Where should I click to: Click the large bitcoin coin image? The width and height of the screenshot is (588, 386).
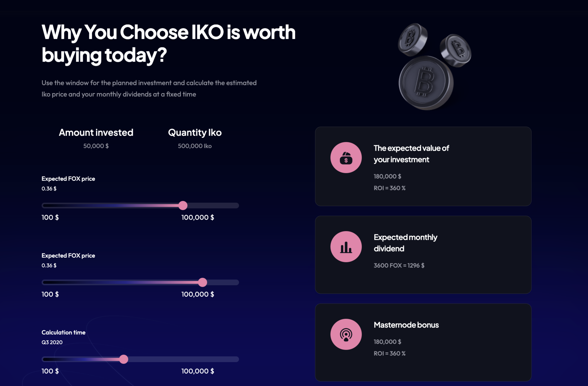point(426,83)
